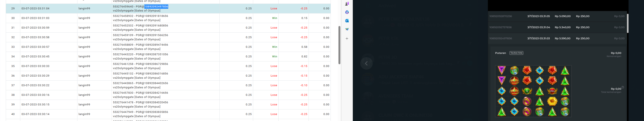Click Win result in row 30
This screenshot has height=121, width=644.
pos(275,18)
